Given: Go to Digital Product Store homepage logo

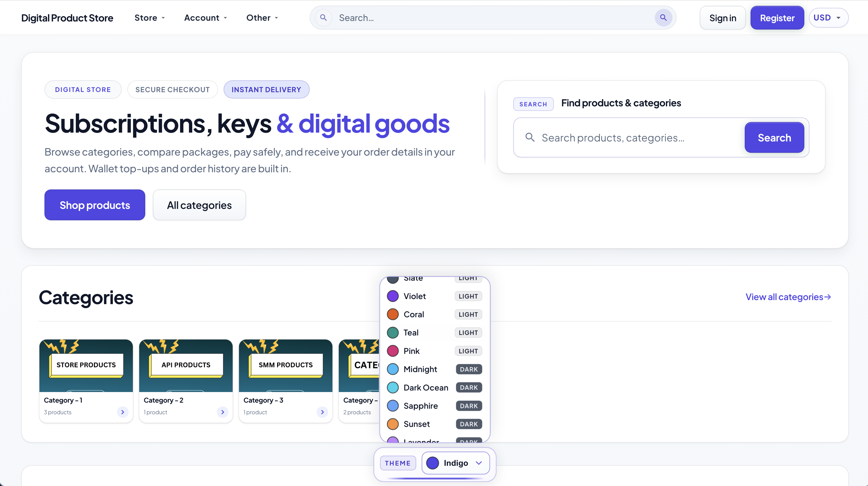Looking at the screenshot, I should point(67,18).
